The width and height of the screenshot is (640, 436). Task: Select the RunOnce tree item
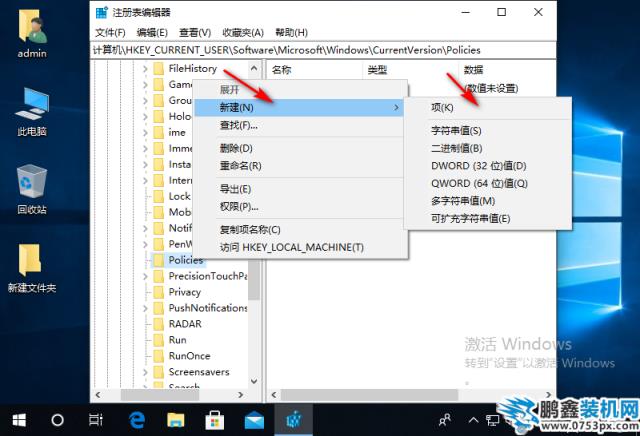click(189, 356)
